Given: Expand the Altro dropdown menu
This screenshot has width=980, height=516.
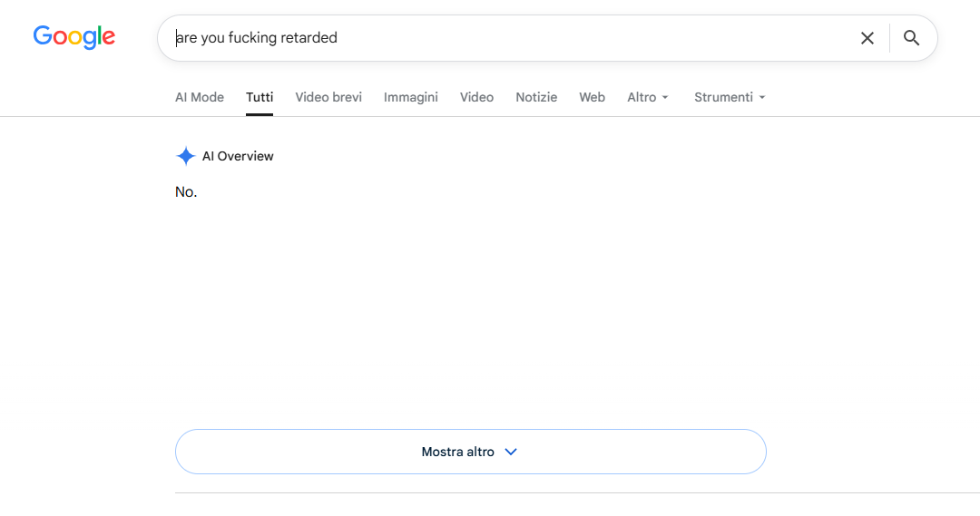Looking at the screenshot, I should pos(648,97).
